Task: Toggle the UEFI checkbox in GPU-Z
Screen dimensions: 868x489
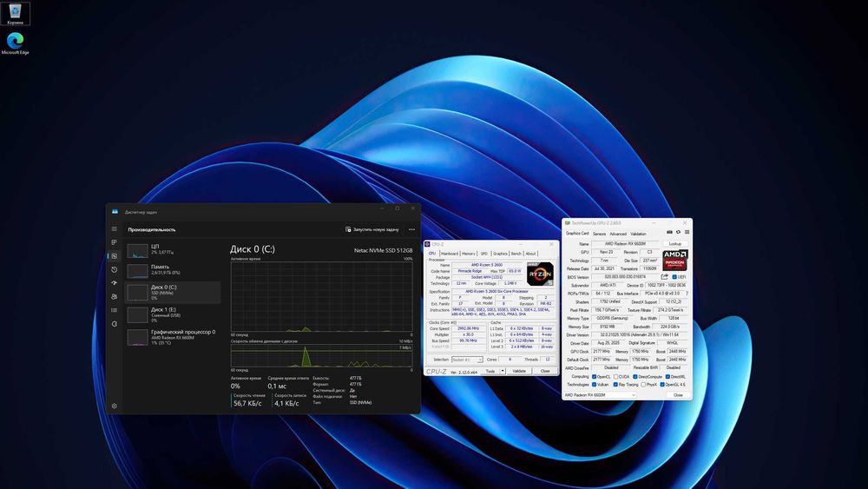Action: click(x=674, y=277)
